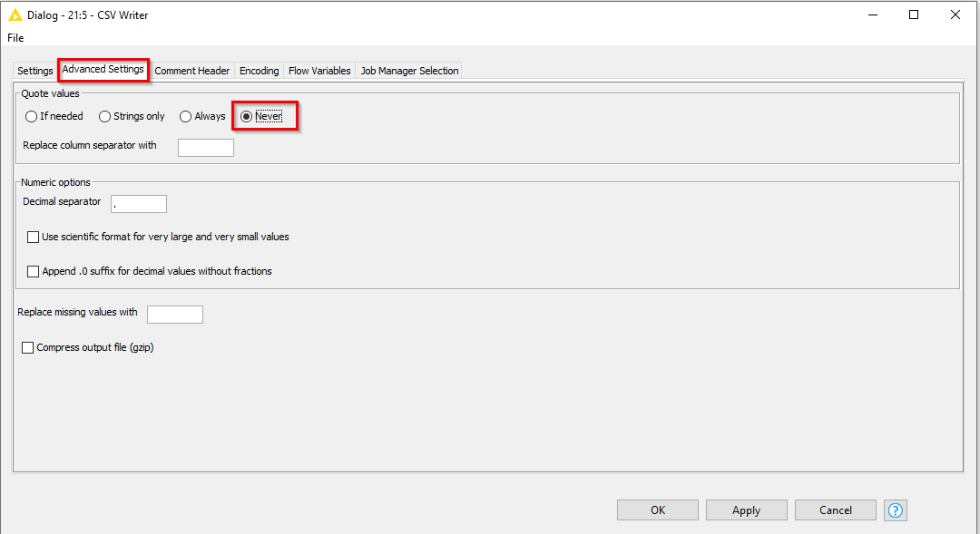
Task: Select the 'Never' quote radio button
Action: click(247, 116)
